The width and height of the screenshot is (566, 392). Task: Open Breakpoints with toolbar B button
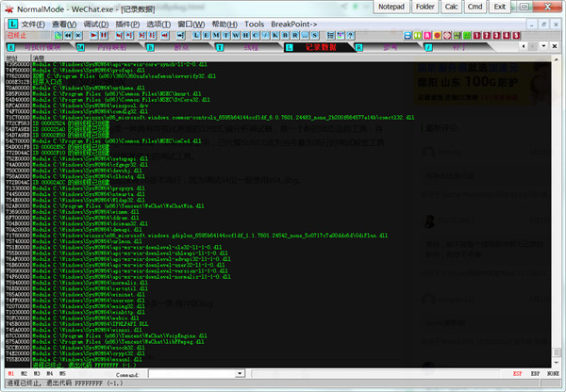285,36
